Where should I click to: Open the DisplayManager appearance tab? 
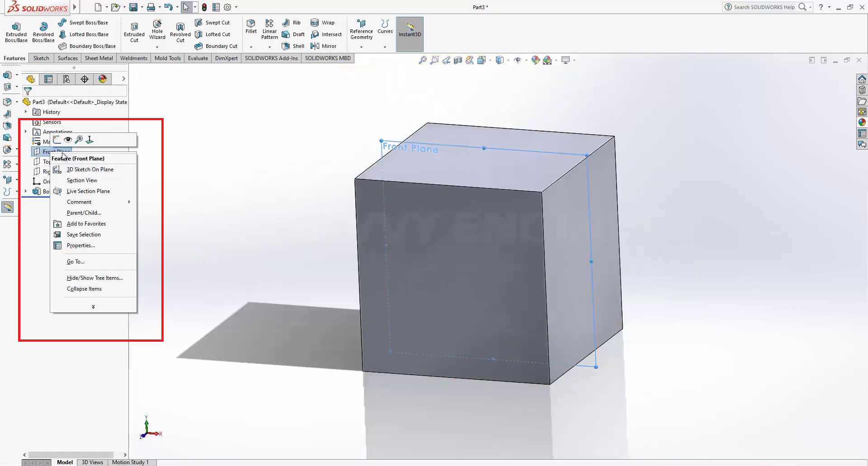click(103, 79)
